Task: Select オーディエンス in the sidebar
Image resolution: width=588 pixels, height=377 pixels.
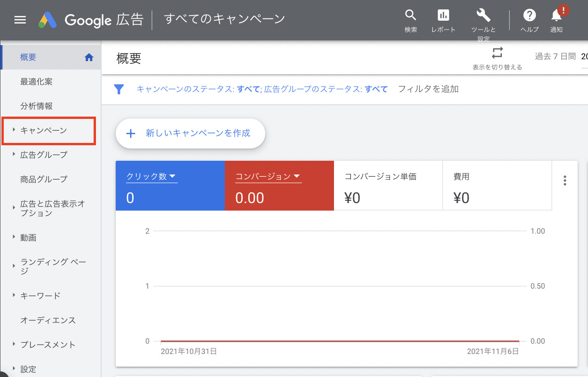Action: [48, 320]
